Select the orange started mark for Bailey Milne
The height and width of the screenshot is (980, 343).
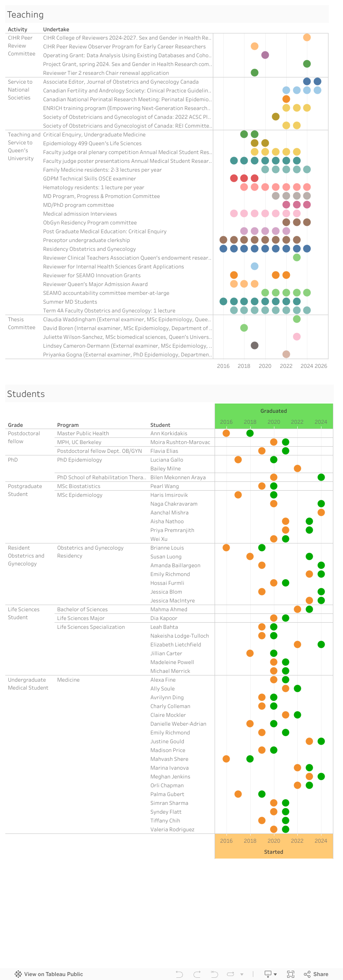pos(297,469)
